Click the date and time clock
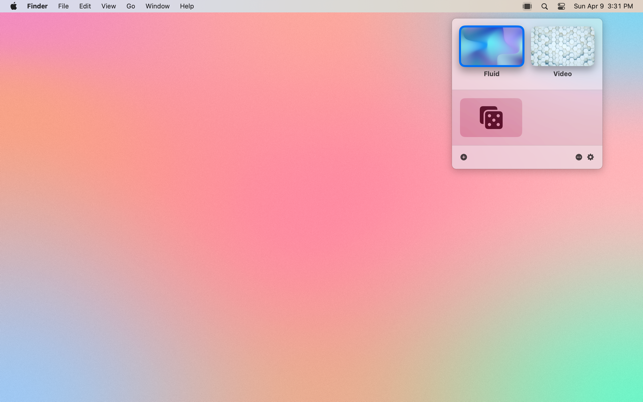The width and height of the screenshot is (643, 402). pos(603,6)
